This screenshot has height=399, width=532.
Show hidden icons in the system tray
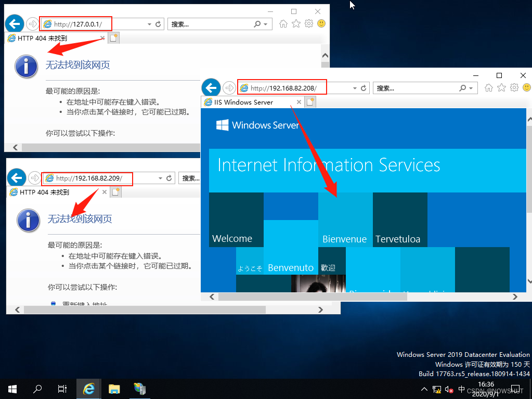click(x=424, y=389)
